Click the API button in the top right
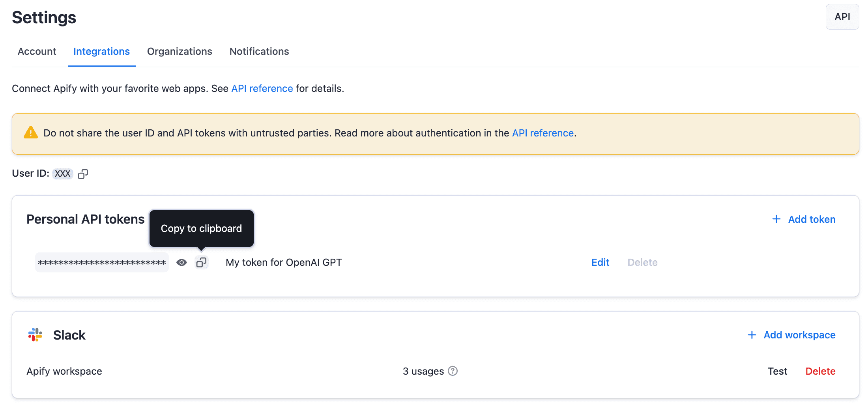 tap(842, 17)
